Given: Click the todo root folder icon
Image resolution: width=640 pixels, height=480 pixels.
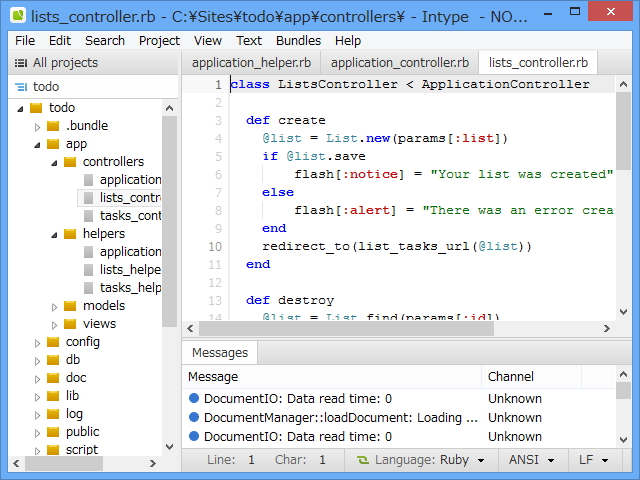Looking at the screenshot, I should tap(36, 108).
